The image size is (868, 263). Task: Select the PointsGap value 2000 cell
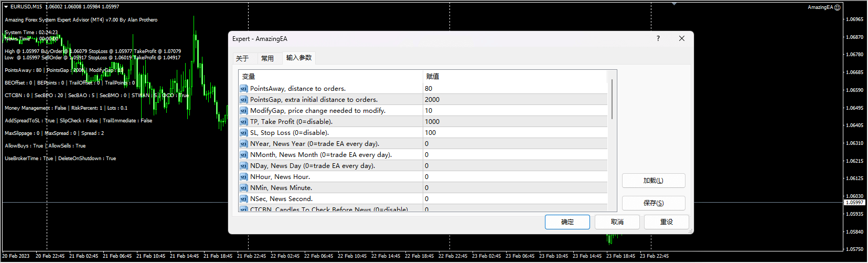click(515, 100)
